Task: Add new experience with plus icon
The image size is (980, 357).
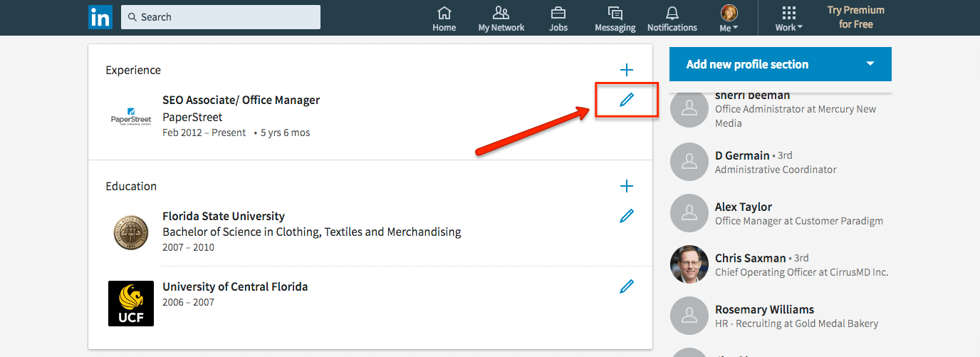Action: tap(627, 70)
